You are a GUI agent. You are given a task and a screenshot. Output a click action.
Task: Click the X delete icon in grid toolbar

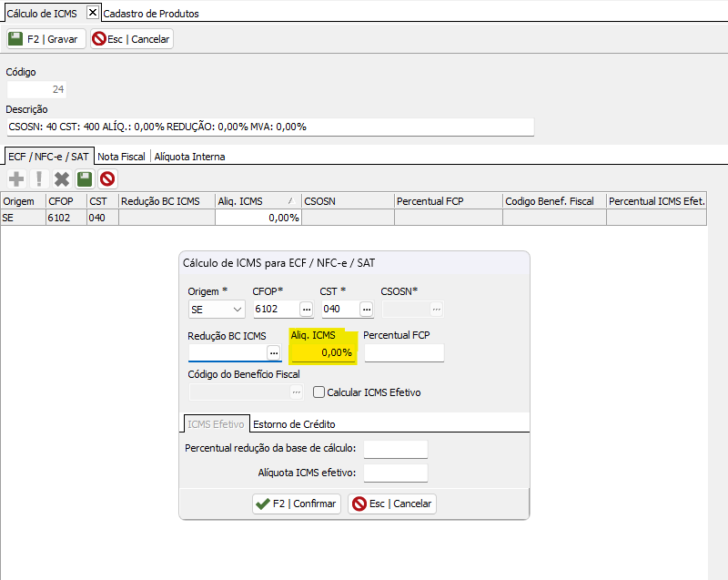(x=62, y=179)
